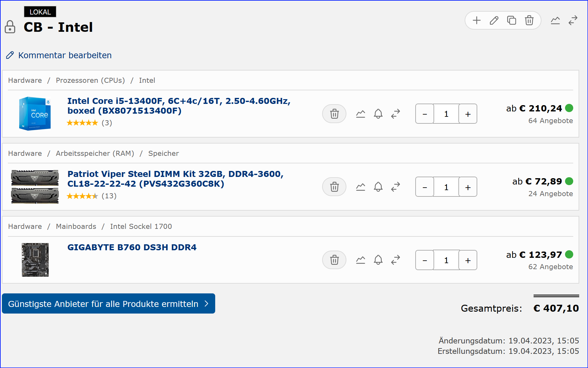Open Kommentar bearbeiten link
The height and width of the screenshot is (368, 588).
[x=59, y=55]
